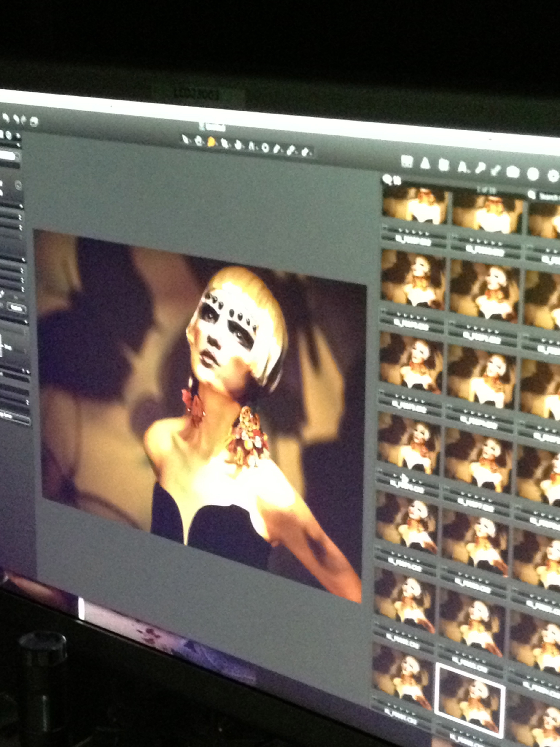Image resolution: width=560 pixels, height=747 pixels.
Task: Click the magnifier icon above the thumbnail browser
Action: pos(387,179)
